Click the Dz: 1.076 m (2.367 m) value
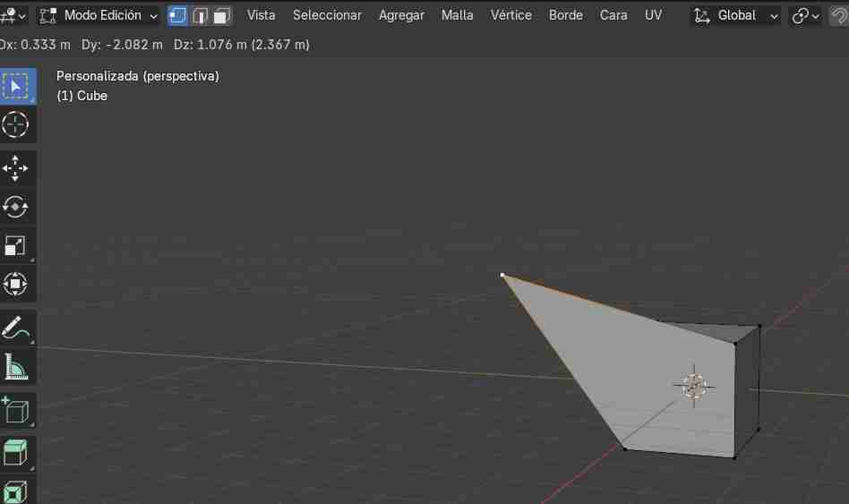Screen dimensions: 849x504 [x=242, y=45]
